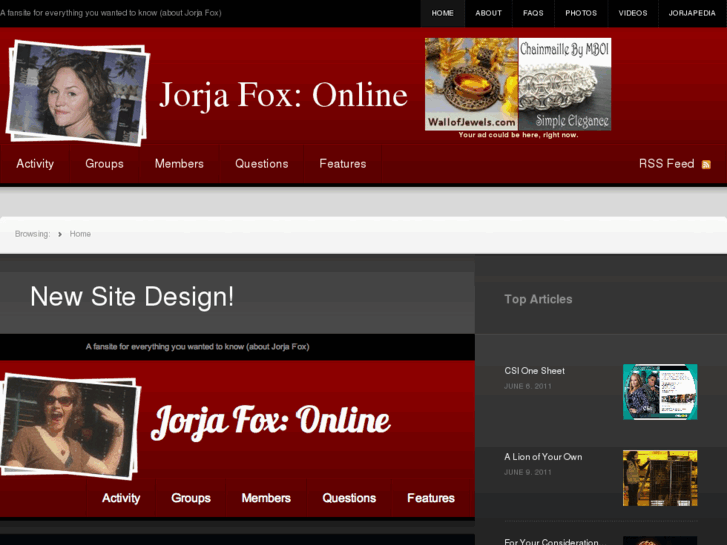Click the orange RSS feed icon
The height and width of the screenshot is (545, 727).
(706, 165)
